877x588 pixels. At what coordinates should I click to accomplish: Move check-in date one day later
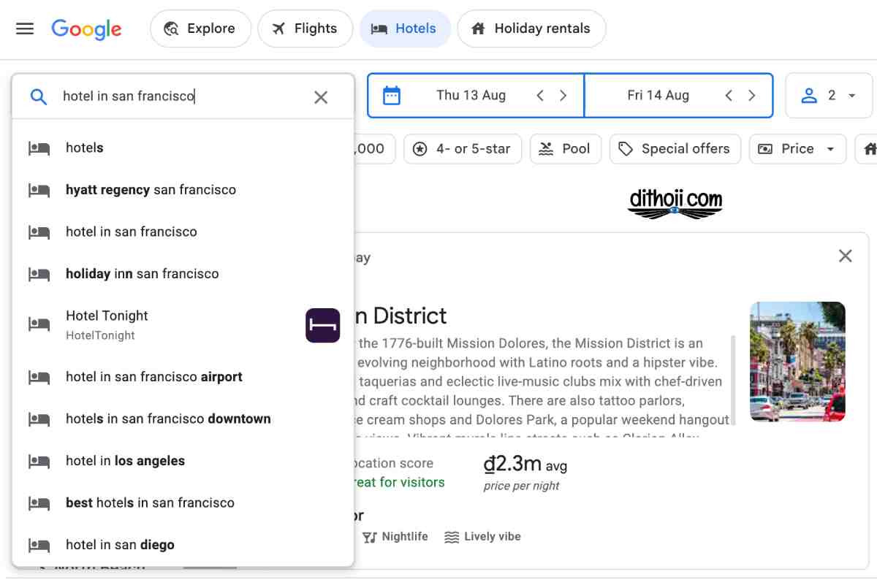(563, 96)
